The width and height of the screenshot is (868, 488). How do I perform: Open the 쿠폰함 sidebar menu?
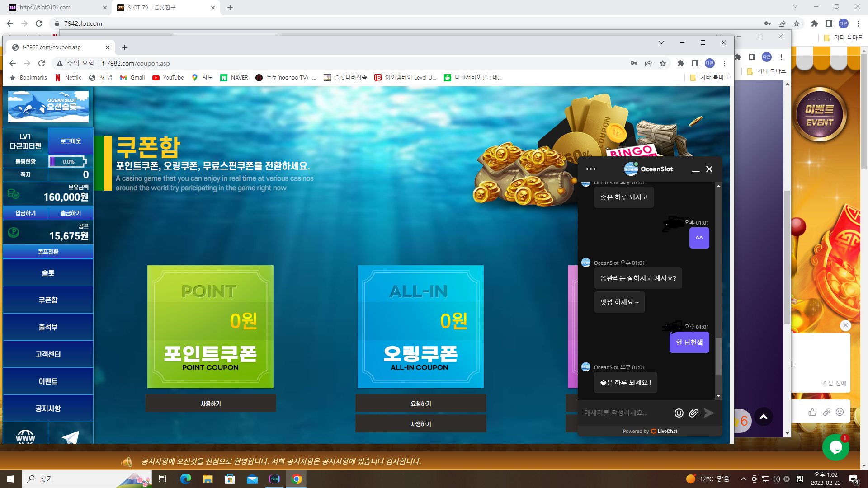[x=48, y=300]
